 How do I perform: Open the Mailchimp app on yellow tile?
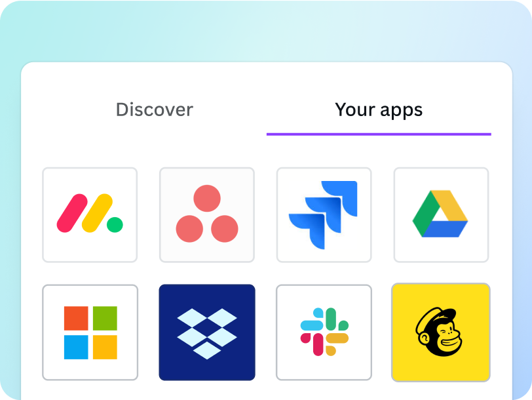coord(441,332)
